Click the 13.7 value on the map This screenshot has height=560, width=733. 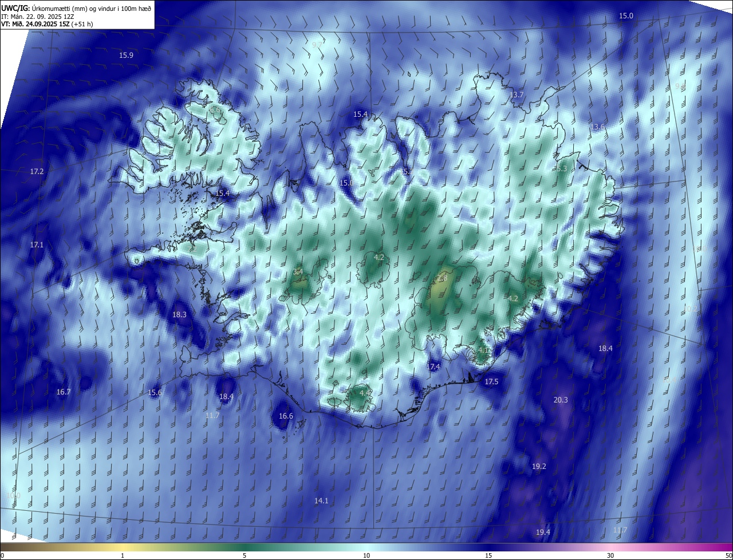(x=517, y=94)
